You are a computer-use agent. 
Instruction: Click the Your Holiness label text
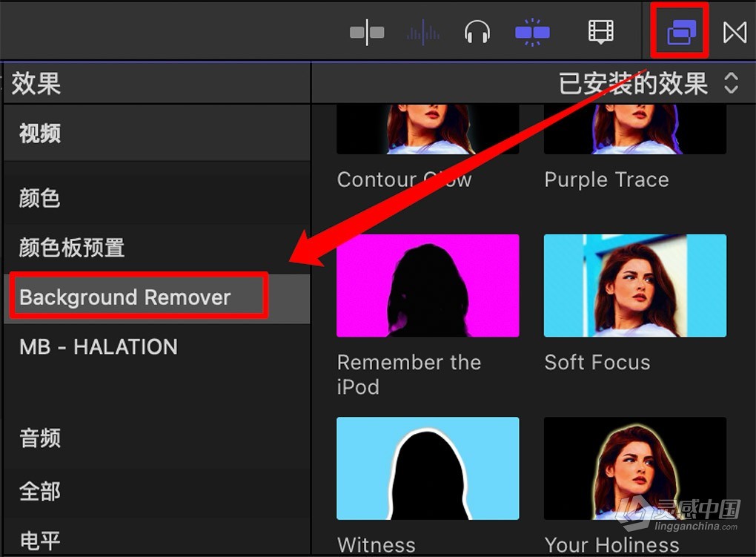point(611,545)
